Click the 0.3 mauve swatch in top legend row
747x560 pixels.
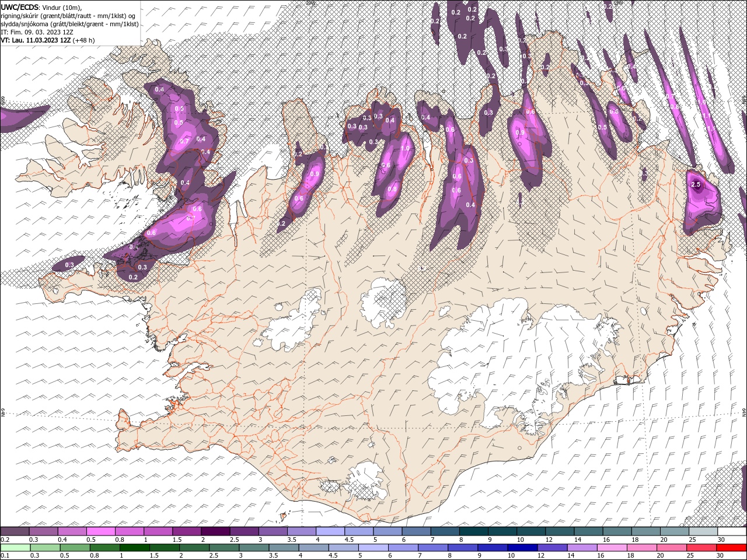point(44,531)
